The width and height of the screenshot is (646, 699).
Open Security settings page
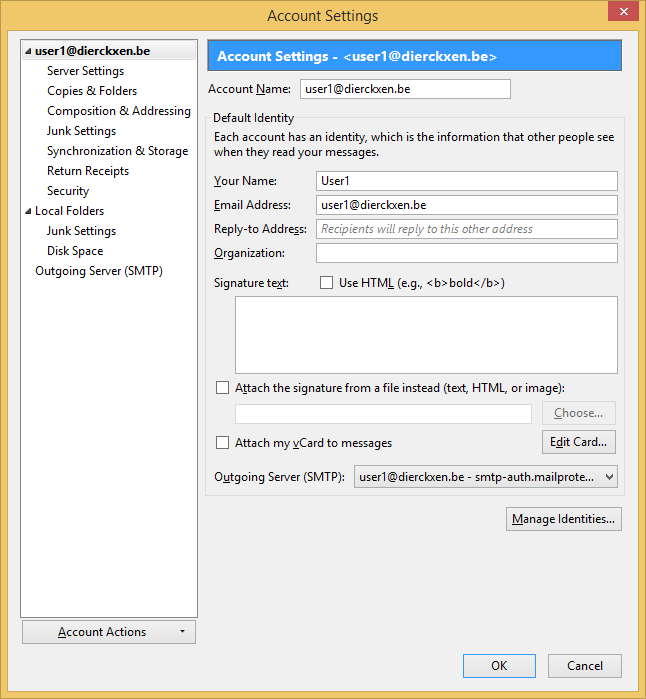point(68,191)
